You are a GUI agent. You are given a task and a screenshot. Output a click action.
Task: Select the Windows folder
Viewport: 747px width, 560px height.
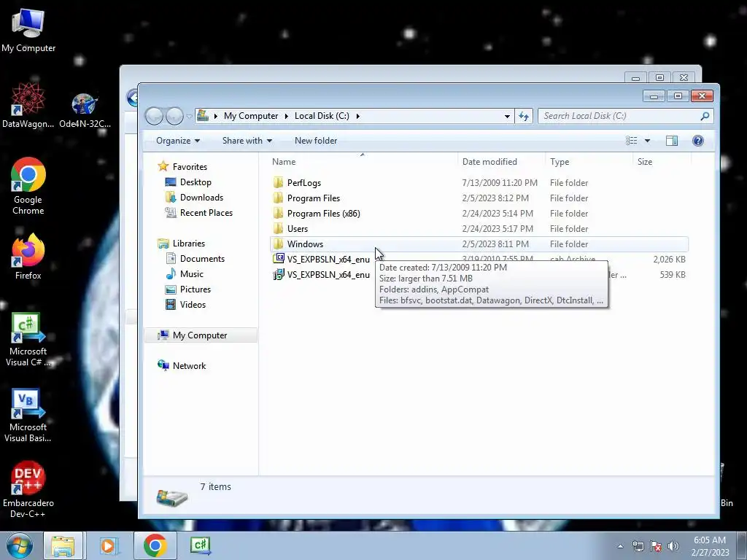click(x=479, y=244)
